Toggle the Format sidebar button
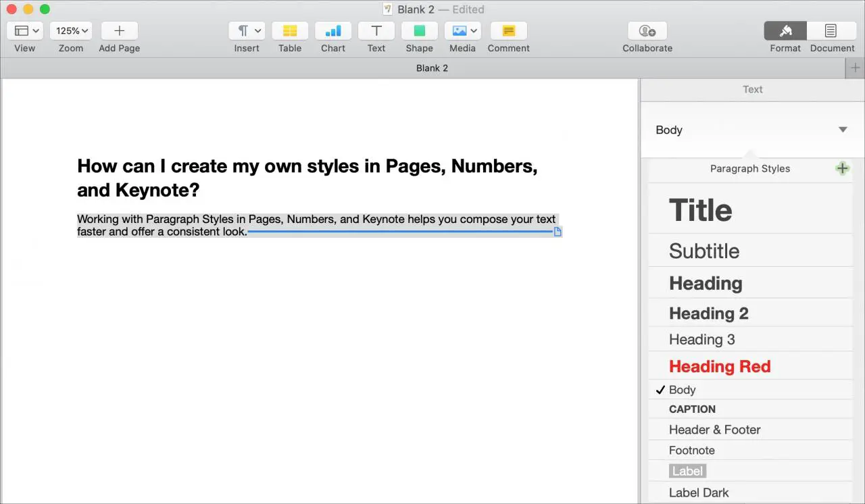 tap(785, 31)
